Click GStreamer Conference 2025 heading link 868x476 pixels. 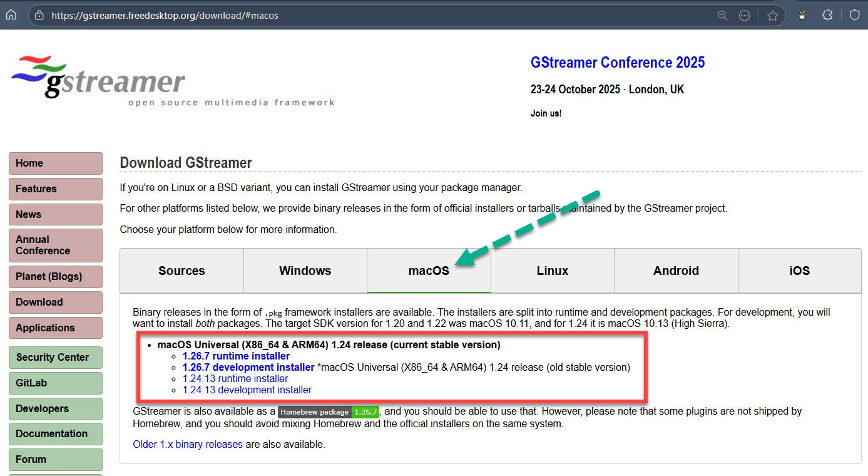(617, 63)
